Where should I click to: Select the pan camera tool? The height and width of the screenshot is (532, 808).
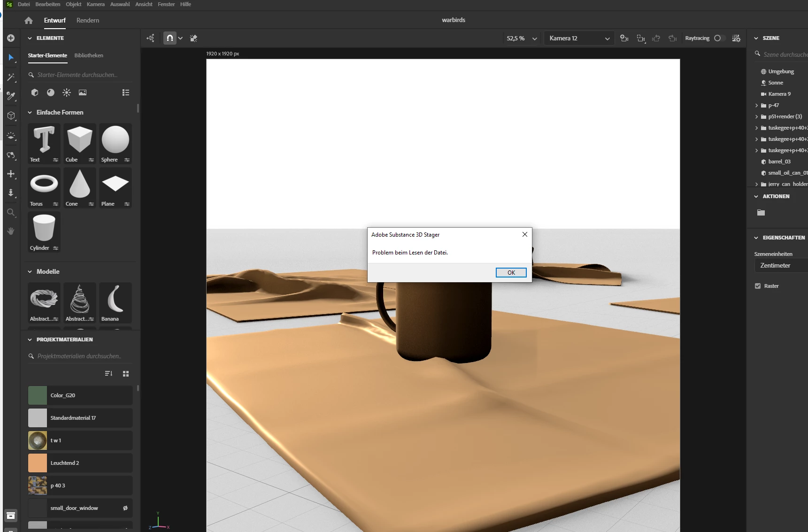pos(11,174)
